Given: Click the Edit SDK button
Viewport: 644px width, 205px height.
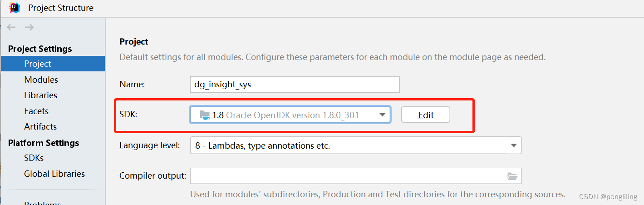Looking at the screenshot, I should coord(425,115).
